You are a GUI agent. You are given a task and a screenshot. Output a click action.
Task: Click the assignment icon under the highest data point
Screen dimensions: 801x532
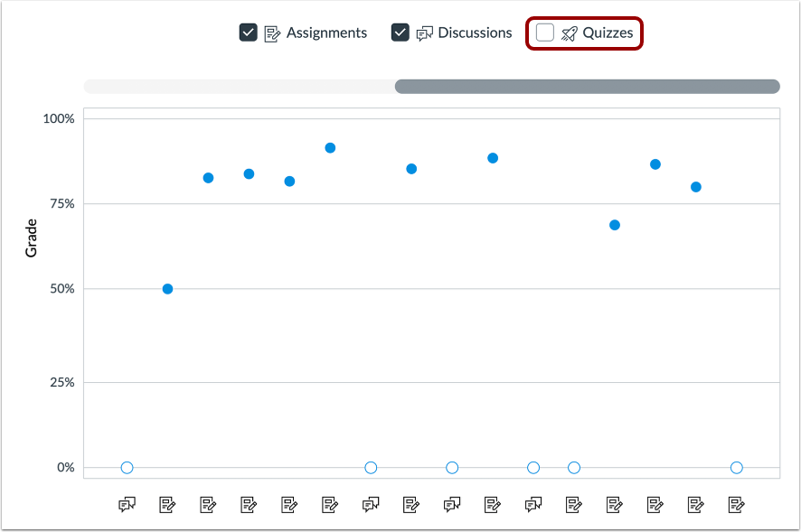330,504
